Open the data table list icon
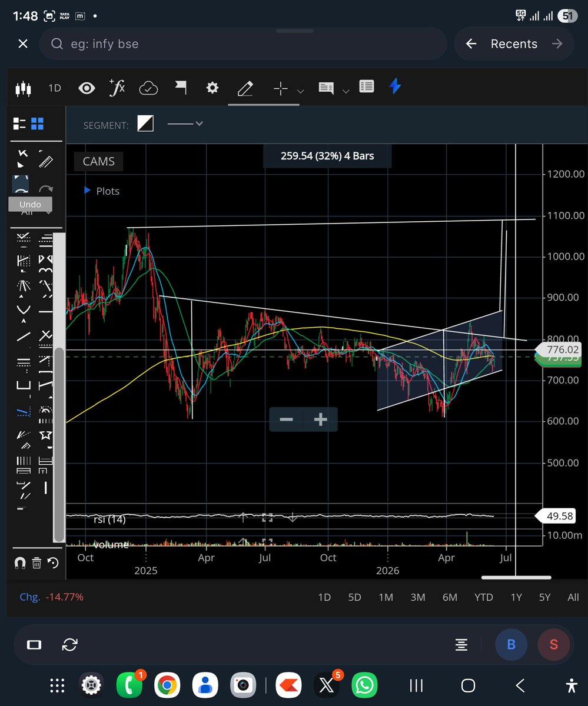This screenshot has width=588, height=706. point(366,87)
